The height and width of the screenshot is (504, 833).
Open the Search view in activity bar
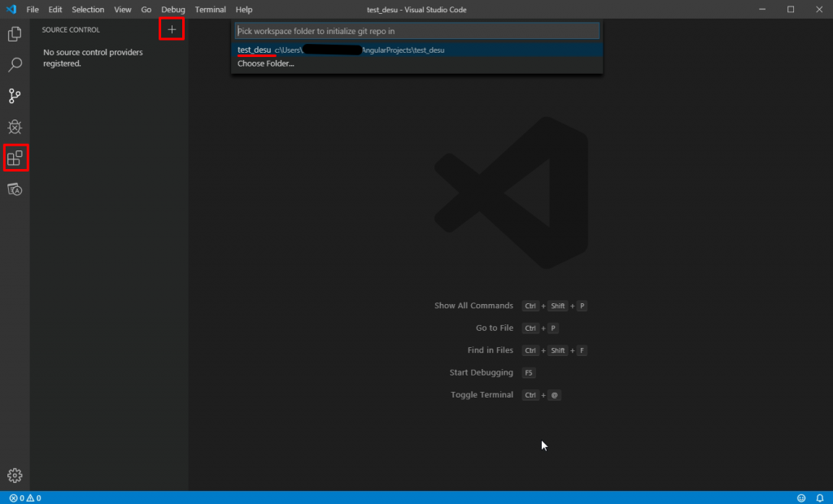tap(15, 65)
